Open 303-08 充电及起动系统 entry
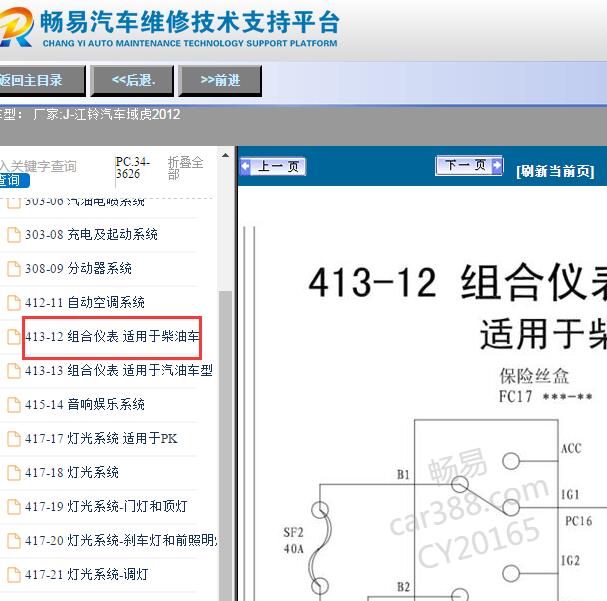This screenshot has height=601, width=607. pyautogui.click(x=91, y=235)
